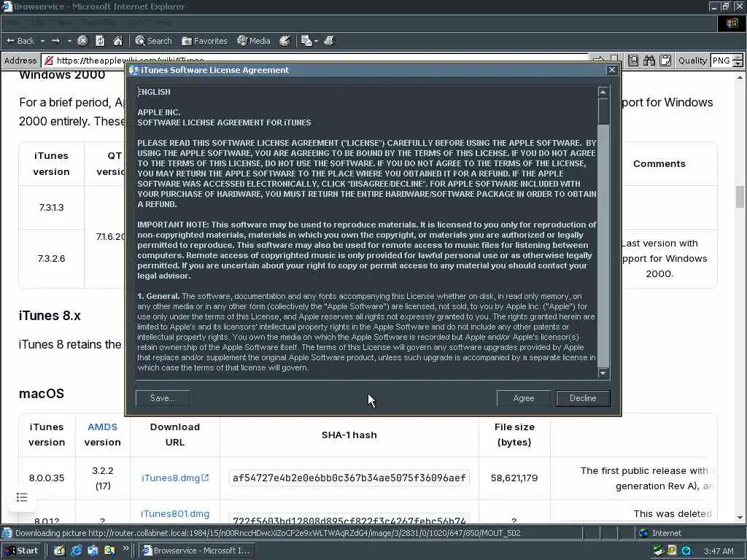Click the iTunes 8.x section heading
Image resolution: width=747 pixels, height=560 pixels.
coord(50,316)
